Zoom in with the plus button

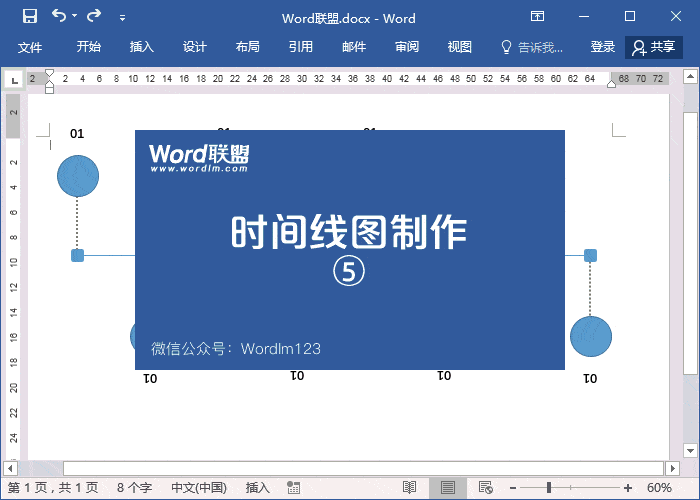click(628, 488)
